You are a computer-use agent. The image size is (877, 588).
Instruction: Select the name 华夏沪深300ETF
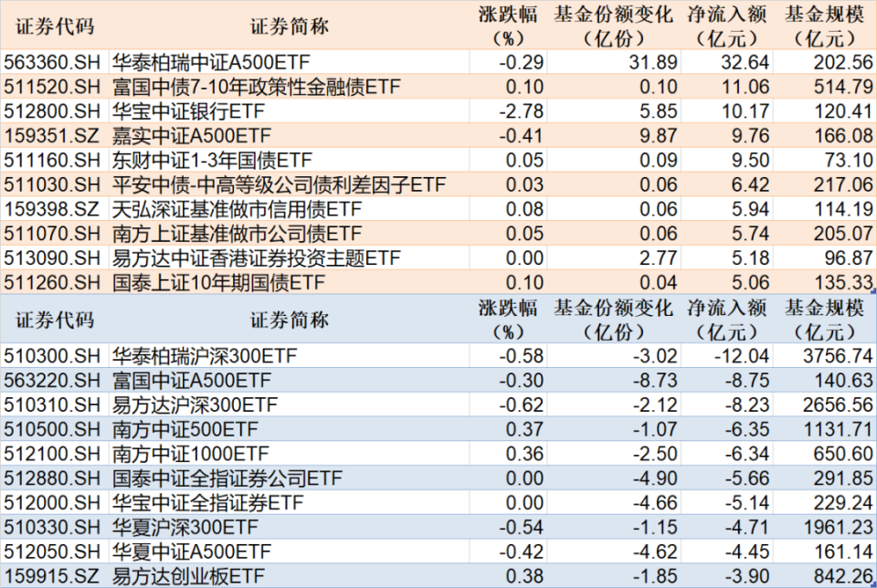pyautogui.click(x=185, y=528)
